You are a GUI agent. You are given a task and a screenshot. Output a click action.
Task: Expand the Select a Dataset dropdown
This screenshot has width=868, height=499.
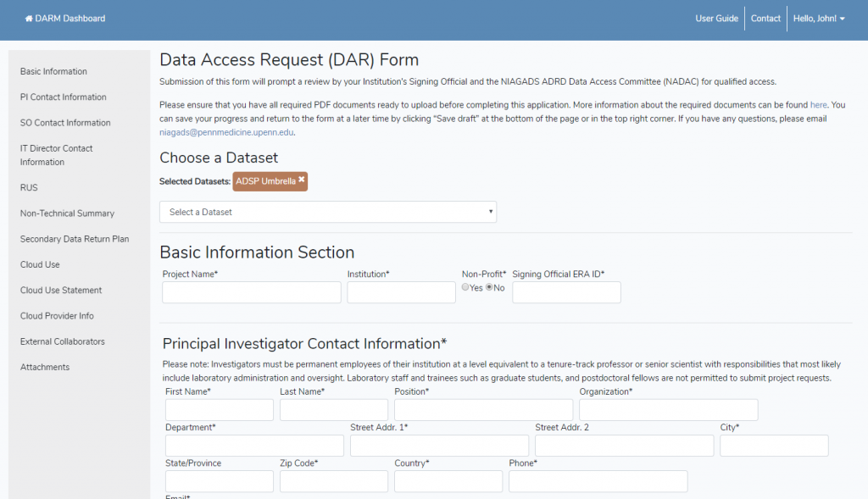328,212
